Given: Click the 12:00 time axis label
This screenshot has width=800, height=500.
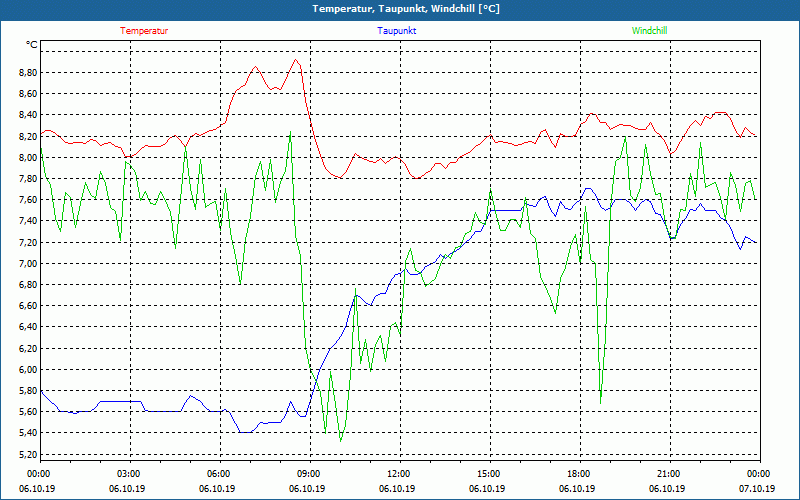Looking at the screenshot, I should coord(398,473).
